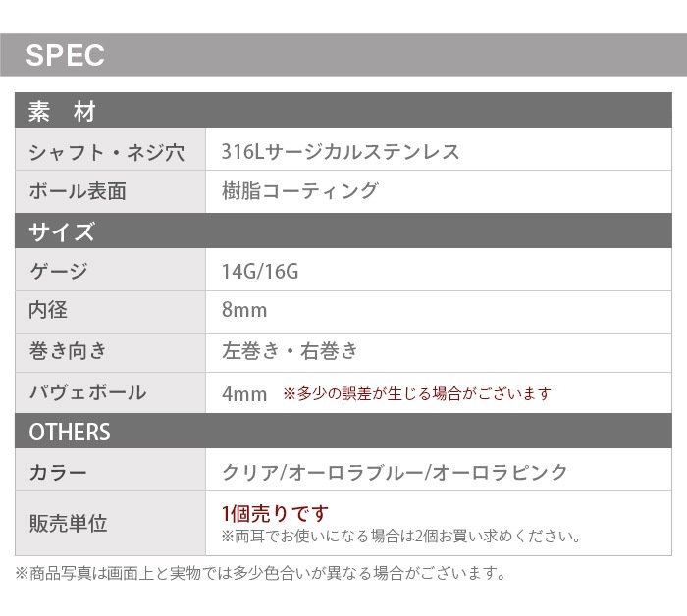The height and width of the screenshot is (616, 687).
Task: Click the 巻き向き row label
Action: click(68, 351)
